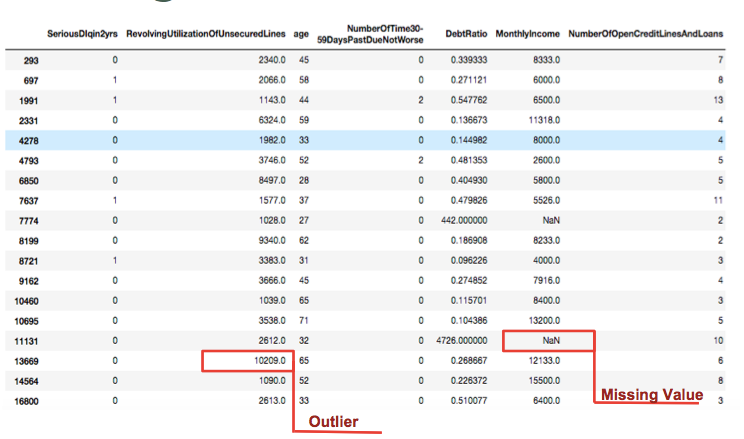Select the MonthlyIncome column header
The height and width of the screenshot is (439, 744).
pyautogui.click(x=527, y=34)
